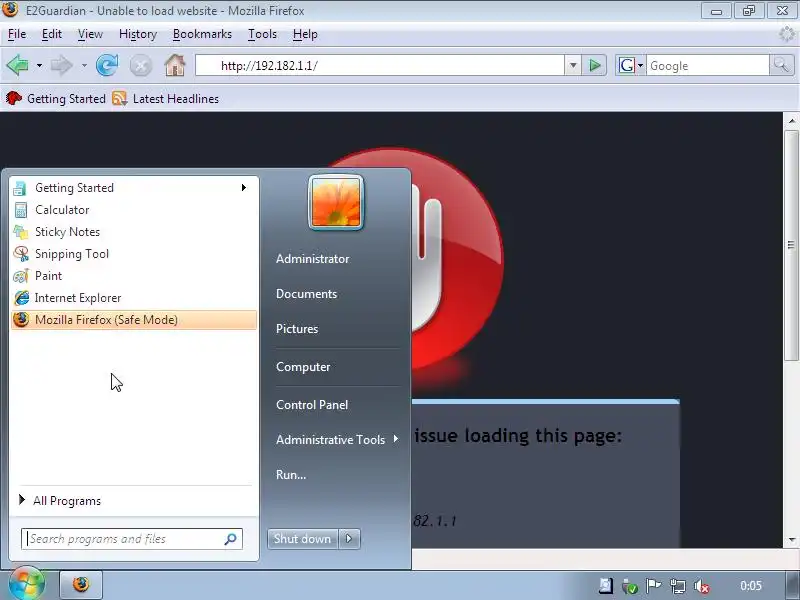Open the Administrator folder

click(312, 259)
